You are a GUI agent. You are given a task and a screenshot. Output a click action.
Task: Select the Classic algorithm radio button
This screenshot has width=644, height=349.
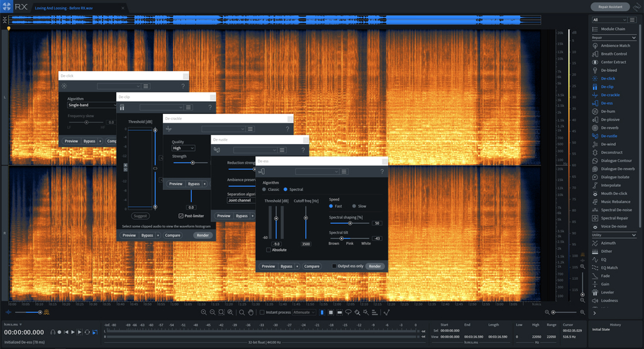point(265,189)
